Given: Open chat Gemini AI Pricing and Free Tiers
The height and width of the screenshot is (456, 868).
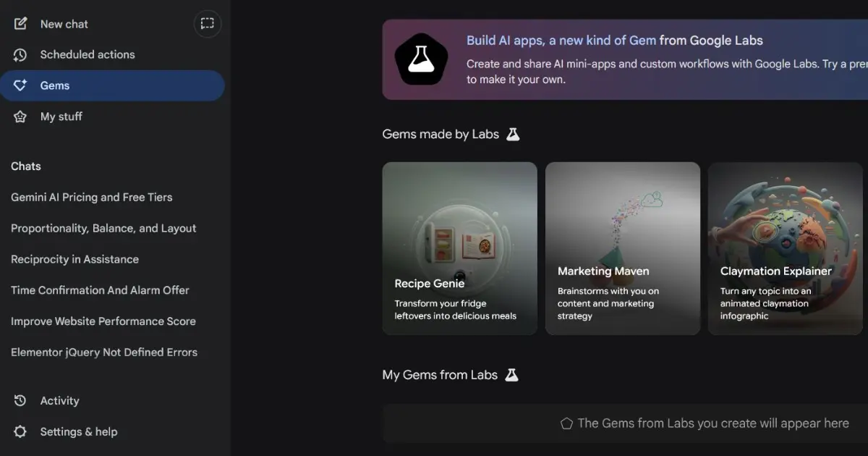Looking at the screenshot, I should 92,198.
